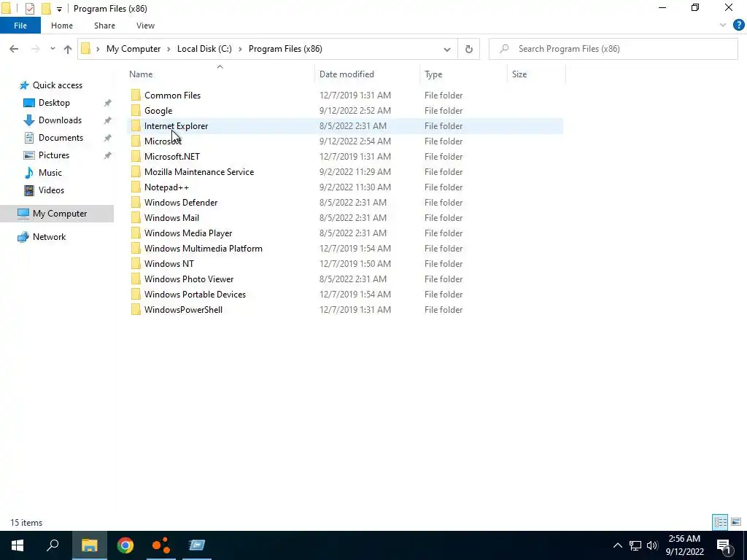Viewport: 747px width, 560px height.
Task: Click the Mozilla Maintenance Service folder icon
Action: (136, 172)
